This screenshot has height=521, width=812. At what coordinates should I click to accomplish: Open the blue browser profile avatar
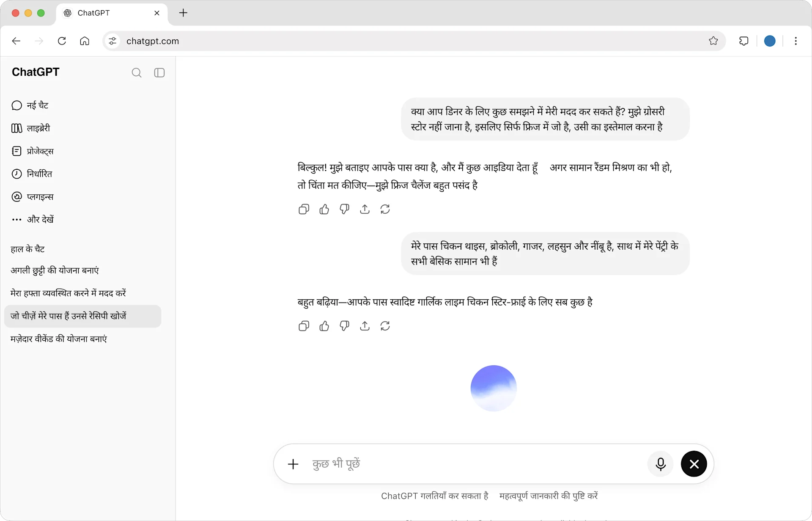pos(770,41)
